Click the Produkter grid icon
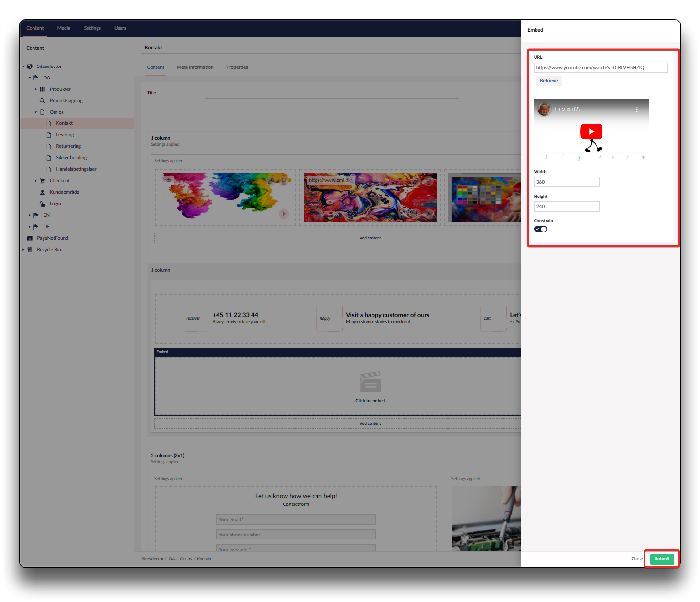The image size is (700, 602). pyautogui.click(x=42, y=89)
